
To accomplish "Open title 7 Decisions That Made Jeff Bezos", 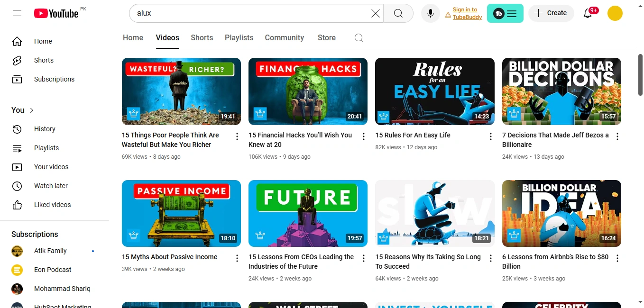I will tap(555, 140).
